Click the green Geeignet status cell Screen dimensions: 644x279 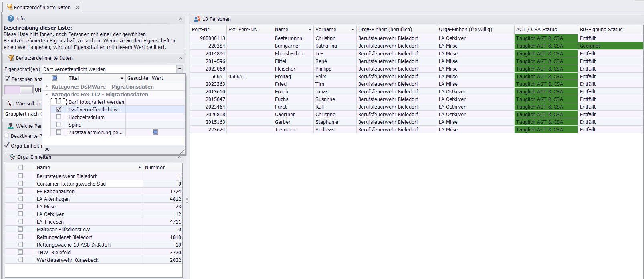tap(610, 46)
